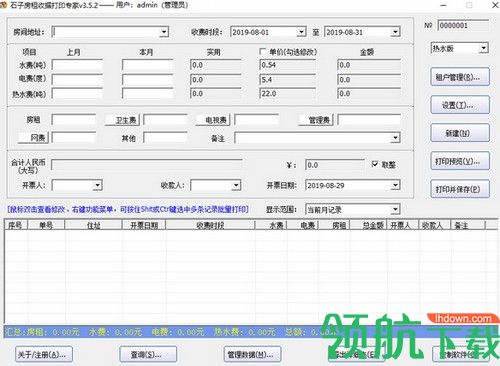This screenshot has height=366, width=500.
Task: Click the 卫生费 amount field
Action: pos(166,120)
